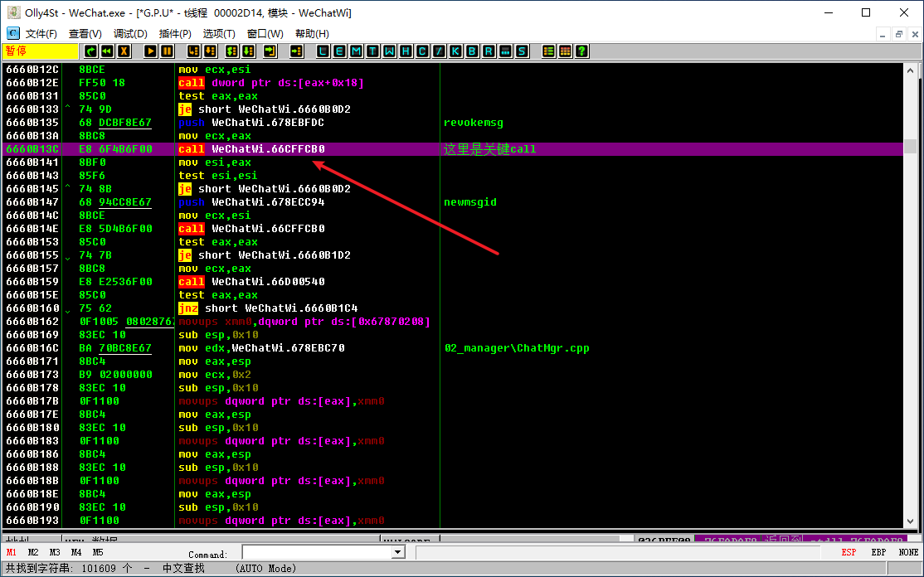Open the 帮助(H) menu
The width and height of the screenshot is (924, 577).
[313, 33]
